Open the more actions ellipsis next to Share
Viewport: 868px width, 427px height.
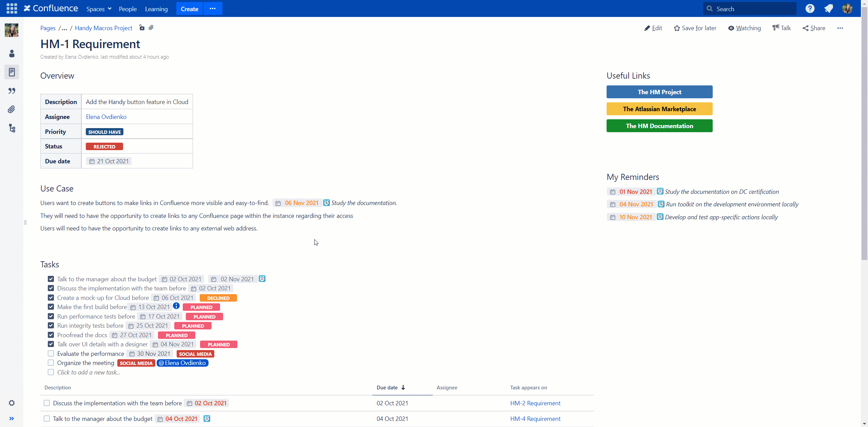click(x=840, y=28)
